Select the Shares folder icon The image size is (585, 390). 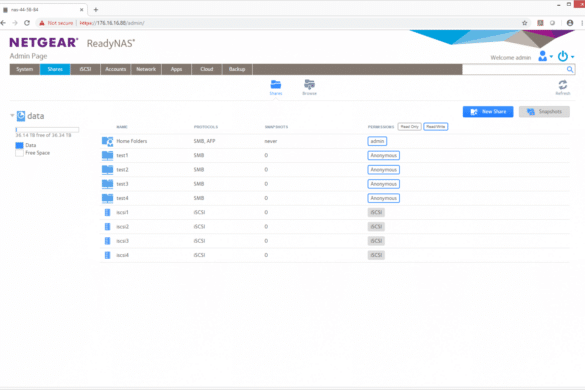276,85
